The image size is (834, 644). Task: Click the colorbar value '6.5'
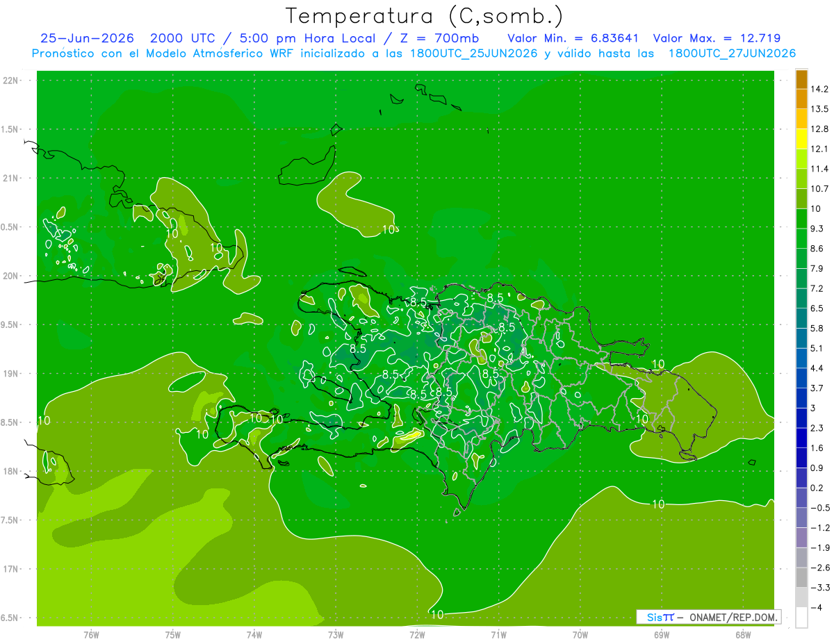pyautogui.click(x=817, y=308)
